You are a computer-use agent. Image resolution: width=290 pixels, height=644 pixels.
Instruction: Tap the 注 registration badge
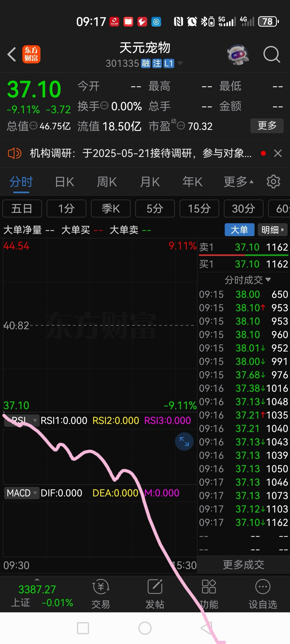pos(157,64)
